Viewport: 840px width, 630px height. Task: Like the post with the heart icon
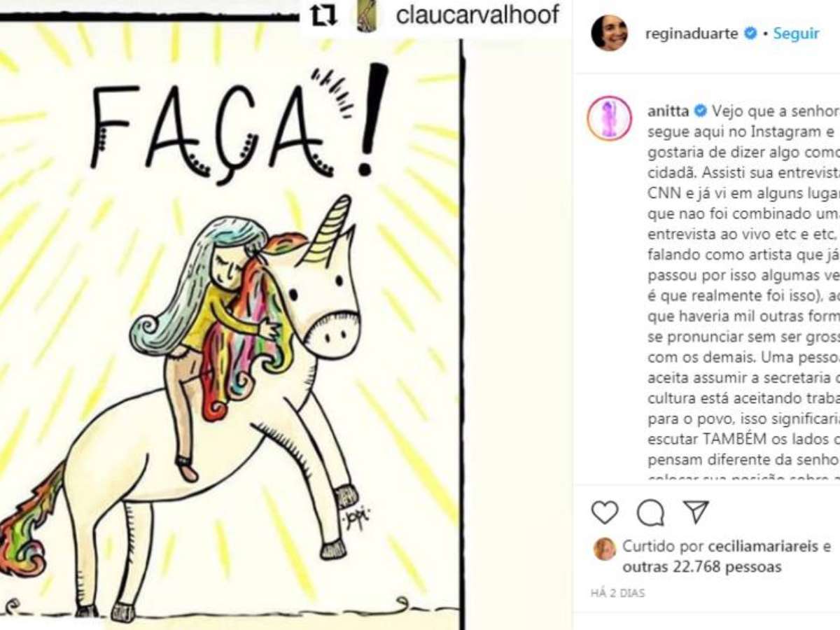(x=605, y=512)
